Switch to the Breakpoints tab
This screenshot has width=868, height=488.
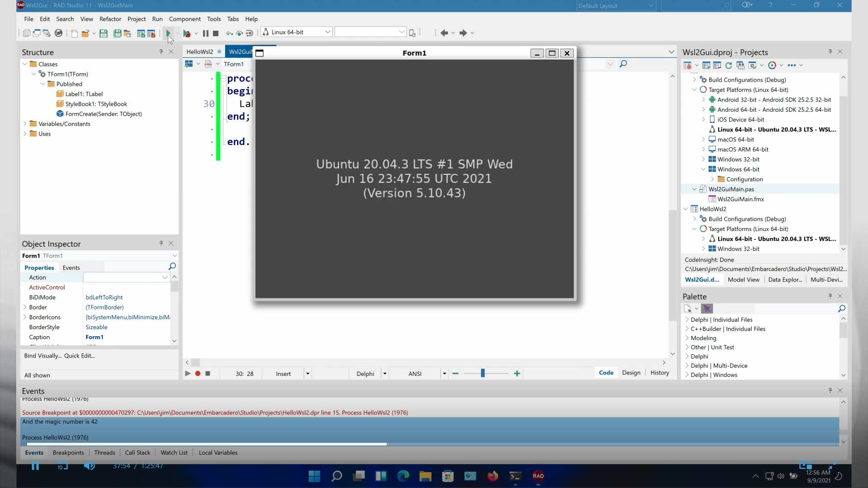point(68,453)
